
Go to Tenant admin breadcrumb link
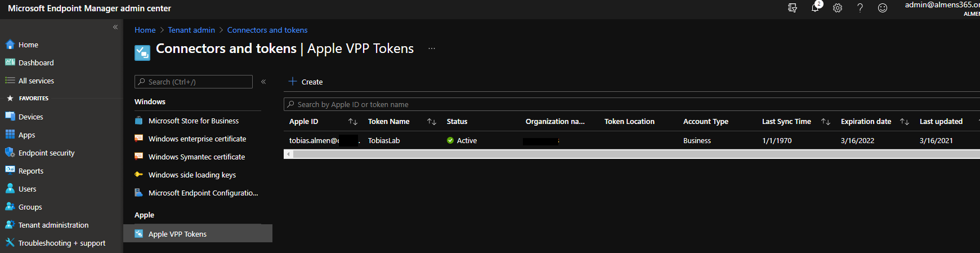click(191, 30)
